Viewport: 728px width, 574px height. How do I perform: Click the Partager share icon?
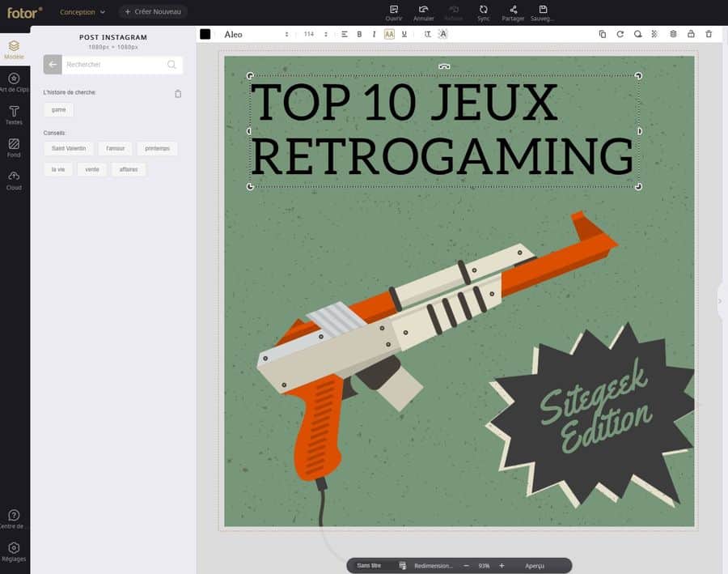513,13
